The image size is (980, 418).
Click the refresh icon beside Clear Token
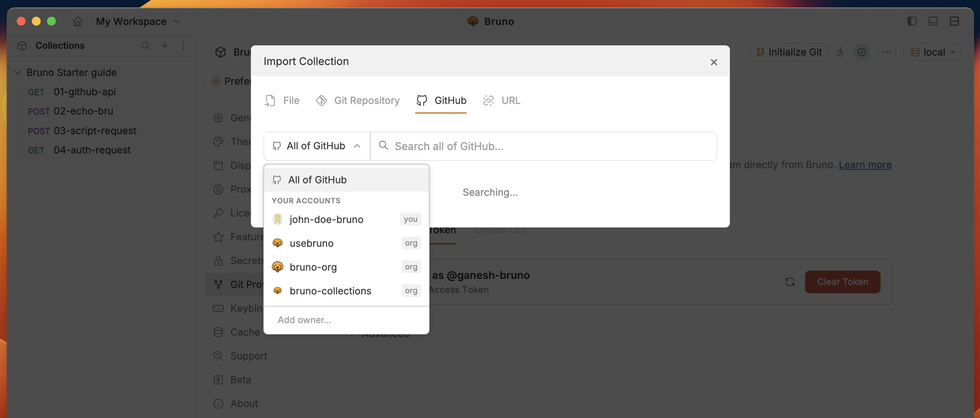tap(790, 282)
